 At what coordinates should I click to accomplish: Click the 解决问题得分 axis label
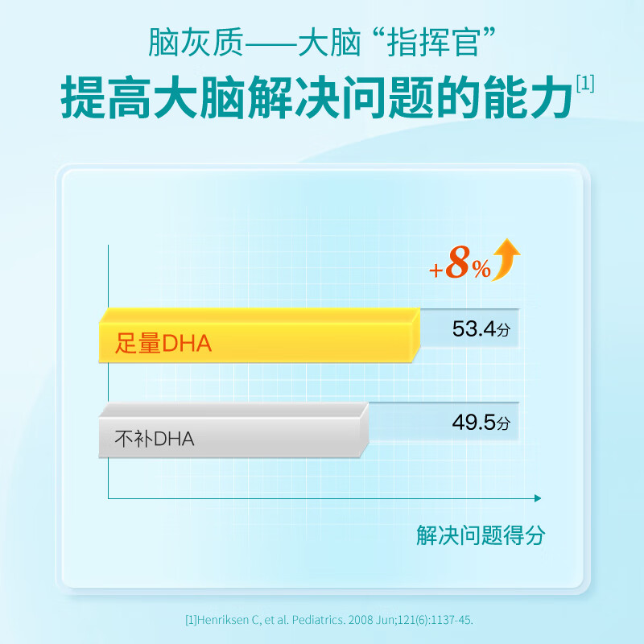481,535
